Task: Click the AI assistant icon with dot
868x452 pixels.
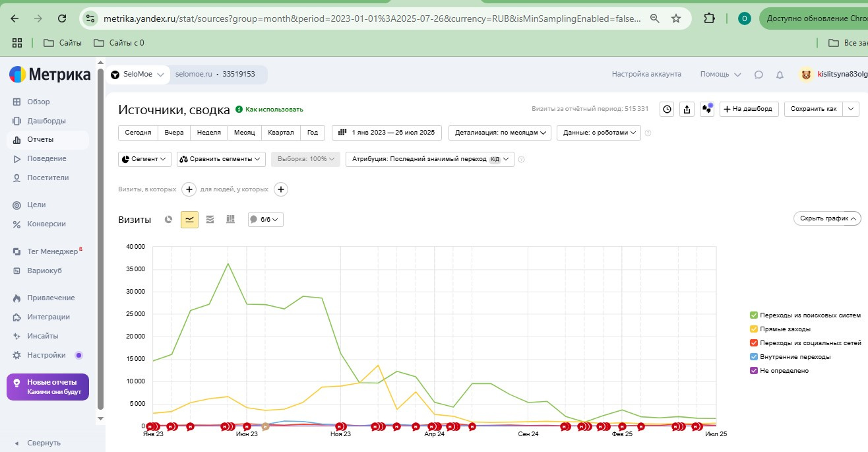Action: 707,109
